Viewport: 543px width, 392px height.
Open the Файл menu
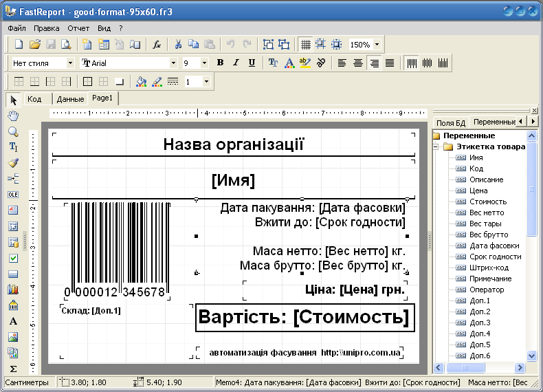pyautogui.click(x=16, y=28)
